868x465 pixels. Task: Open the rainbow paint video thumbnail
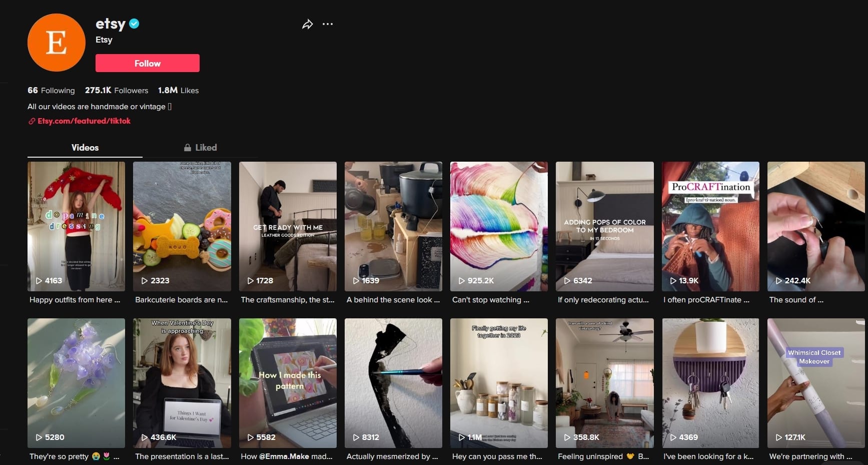point(499,226)
